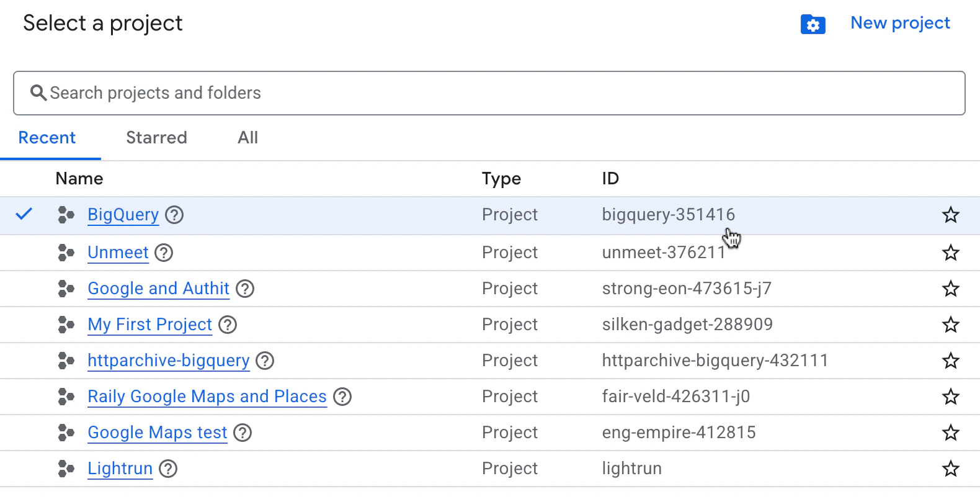Viewport: 980px width, 499px height.
Task: Click the ID eng-empire-412815
Action: (679, 433)
